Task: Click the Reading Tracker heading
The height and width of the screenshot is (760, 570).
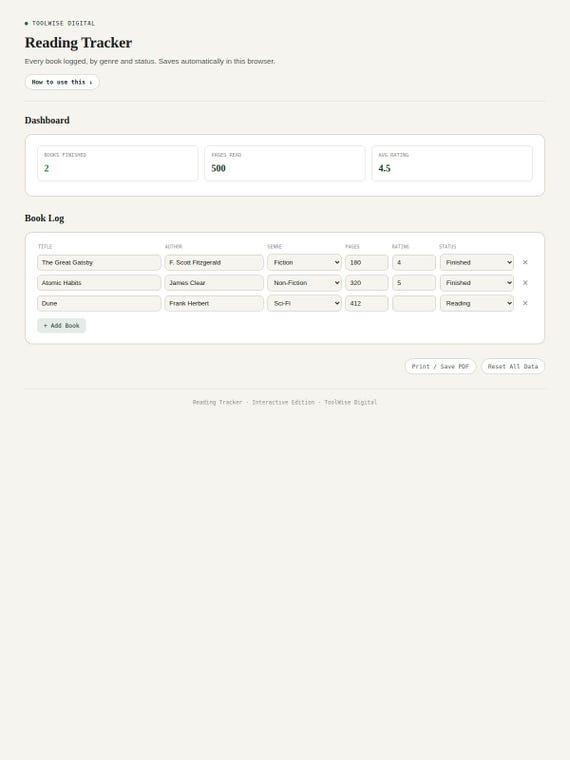Action: coord(79,43)
